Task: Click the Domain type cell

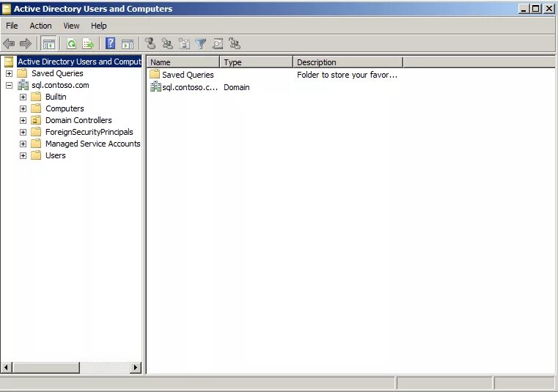Action: [237, 87]
